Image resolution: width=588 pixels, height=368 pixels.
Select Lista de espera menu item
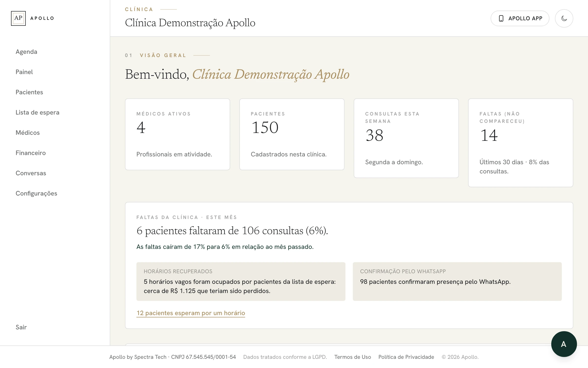pos(37,112)
